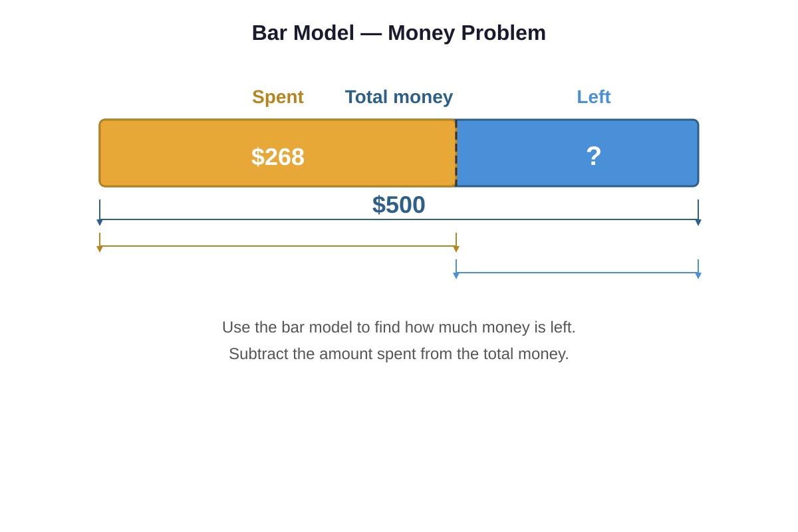Click the 'Use the bar model' instruction text
Screen dimensions: 798x532
point(399,327)
